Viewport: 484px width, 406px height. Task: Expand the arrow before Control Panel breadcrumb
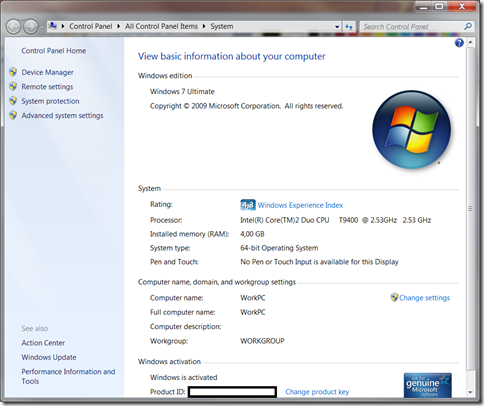(63, 26)
